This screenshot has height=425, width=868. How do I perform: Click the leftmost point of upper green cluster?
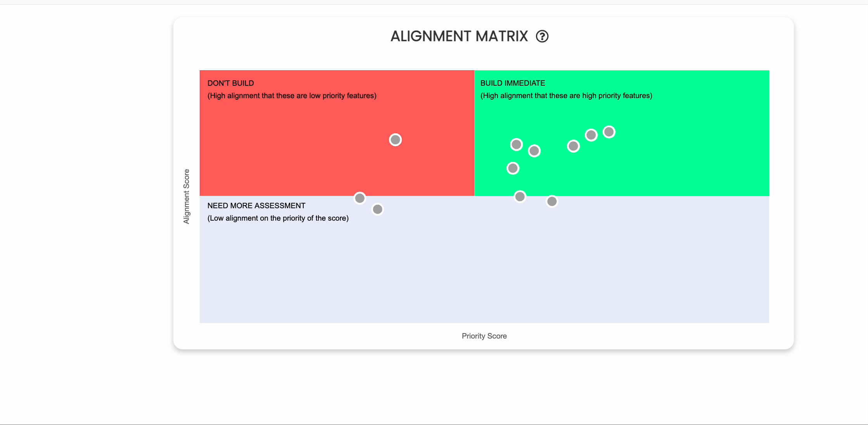(516, 145)
